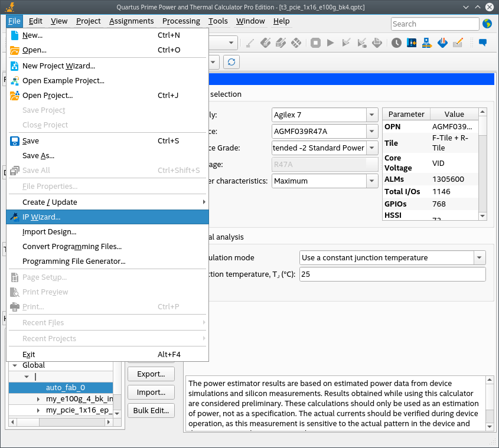Select IP Wizard from the File menu

tap(41, 217)
